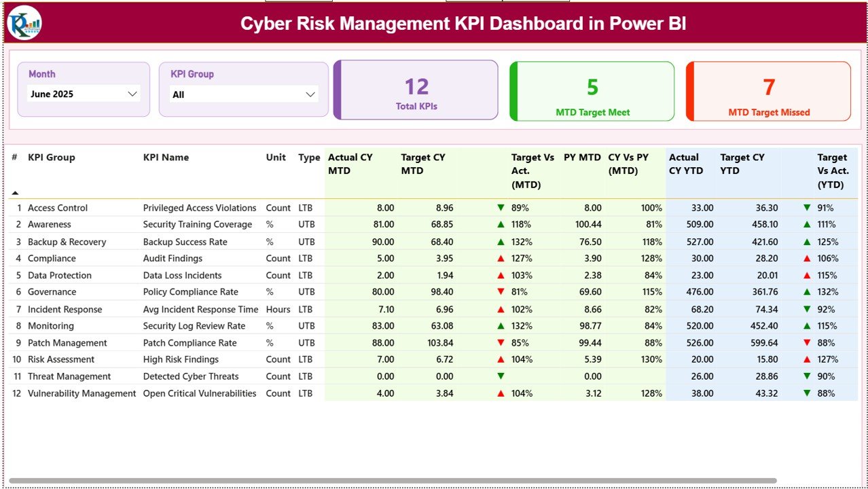
Task: Toggle sort on the KPI Name column header
Action: [x=168, y=157]
